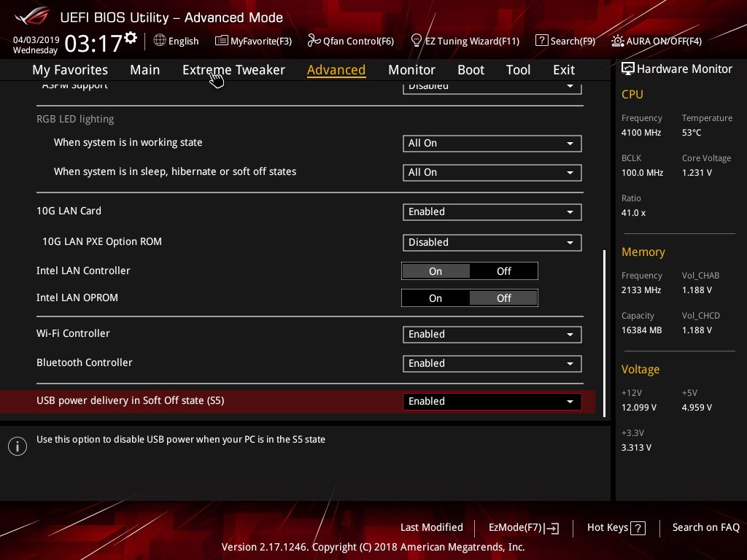Select USB power delivery in Soft Off row
This screenshot has width=747, height=560.
click(298, 401)
